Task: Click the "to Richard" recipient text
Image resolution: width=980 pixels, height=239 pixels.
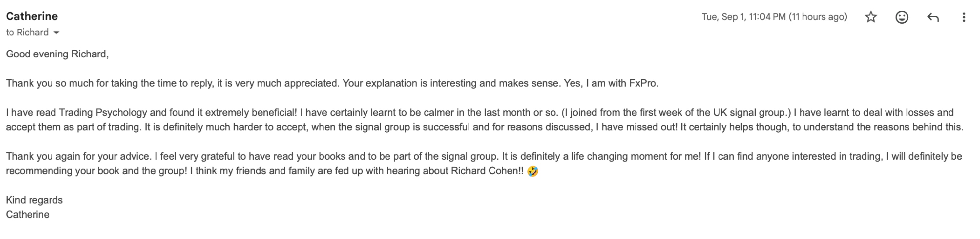Action: coord(27,33)
